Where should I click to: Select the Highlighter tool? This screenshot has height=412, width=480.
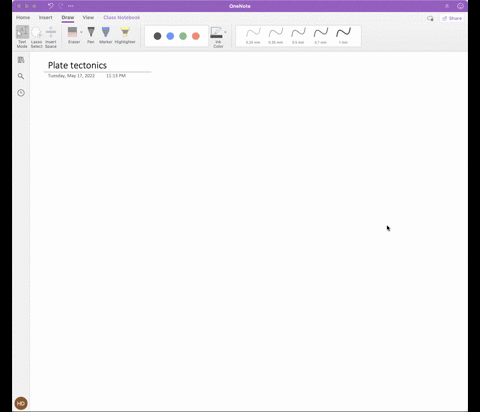(125, 35)
